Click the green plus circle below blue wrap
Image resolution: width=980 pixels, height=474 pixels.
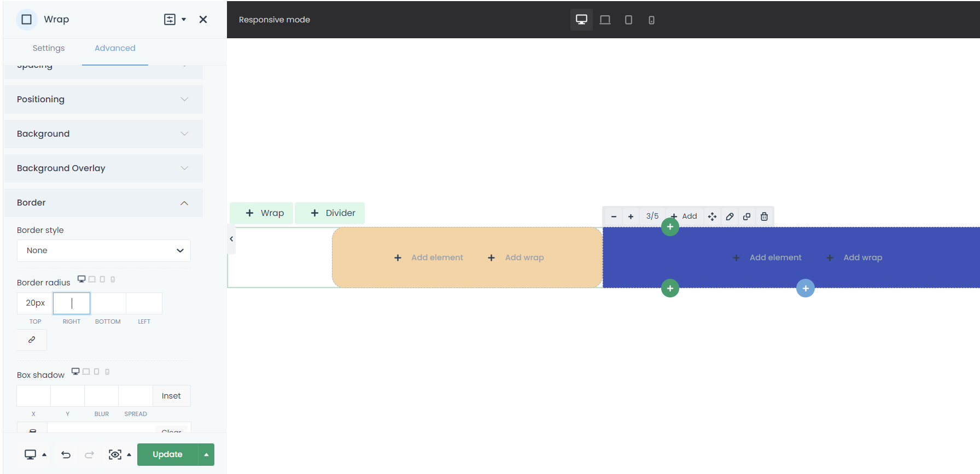670,288
